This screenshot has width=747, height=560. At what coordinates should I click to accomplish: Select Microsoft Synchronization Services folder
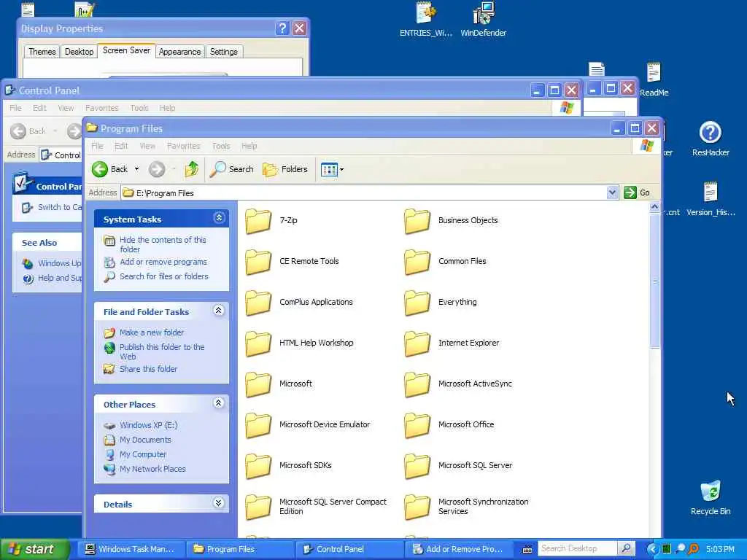[417, 507]
